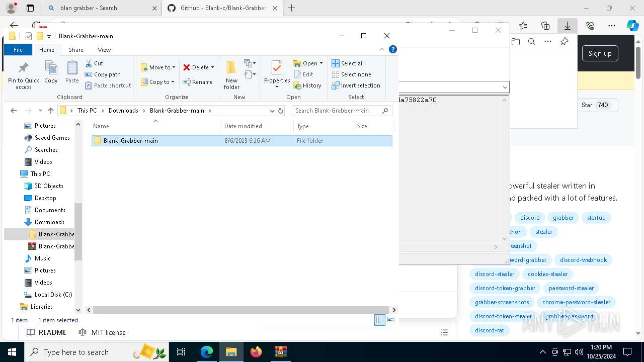This screenshot has width=644, height=362.
Task: Go back in File Explorer
Action: (14, 111)
